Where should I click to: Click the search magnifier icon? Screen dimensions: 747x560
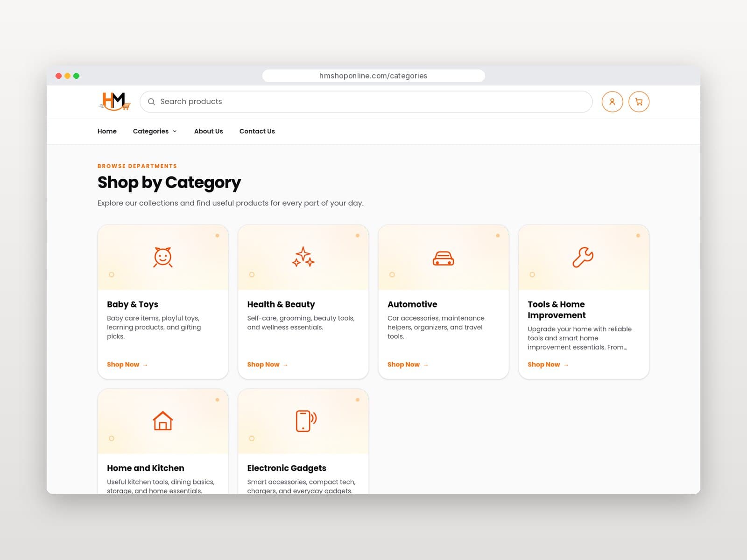pyautogui.click(x=151, y=102)
